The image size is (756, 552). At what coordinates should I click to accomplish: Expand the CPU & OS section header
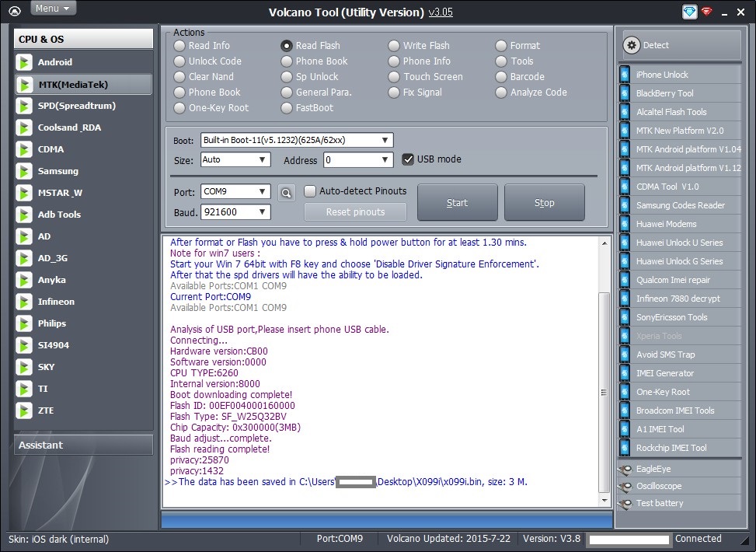(x=83, y=39)
